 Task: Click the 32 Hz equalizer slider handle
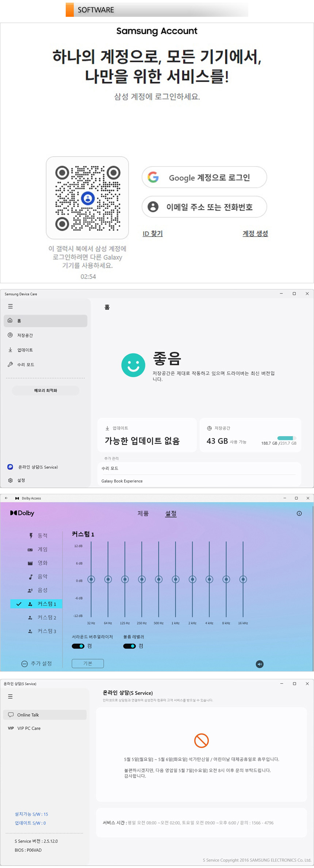(91, 579)
